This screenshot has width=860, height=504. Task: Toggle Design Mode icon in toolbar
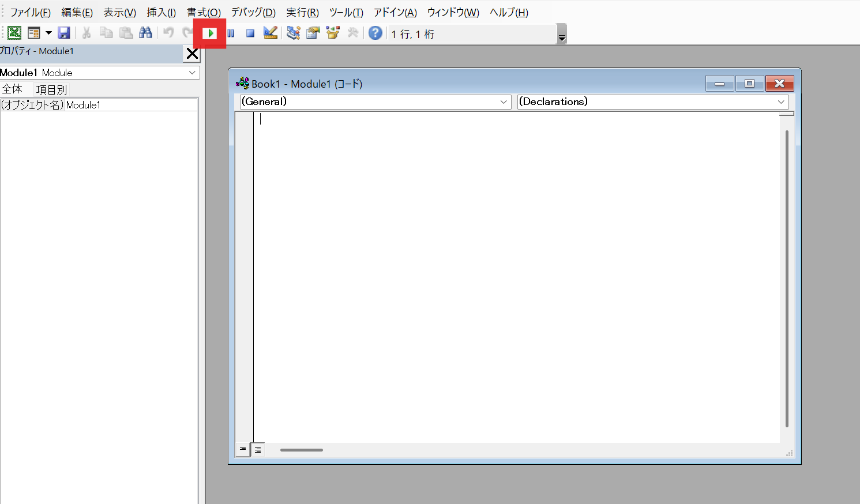tap(270, 33)
